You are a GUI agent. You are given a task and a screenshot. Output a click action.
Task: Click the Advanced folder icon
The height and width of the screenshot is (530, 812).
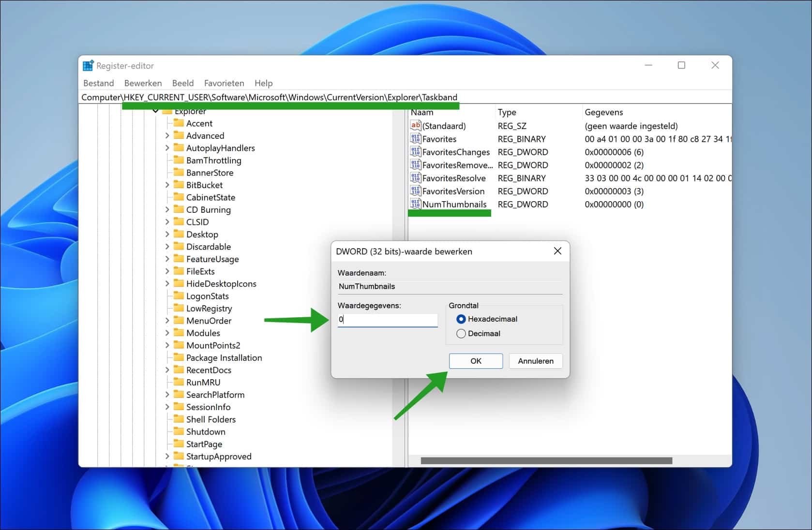click(x=179, y=135)
